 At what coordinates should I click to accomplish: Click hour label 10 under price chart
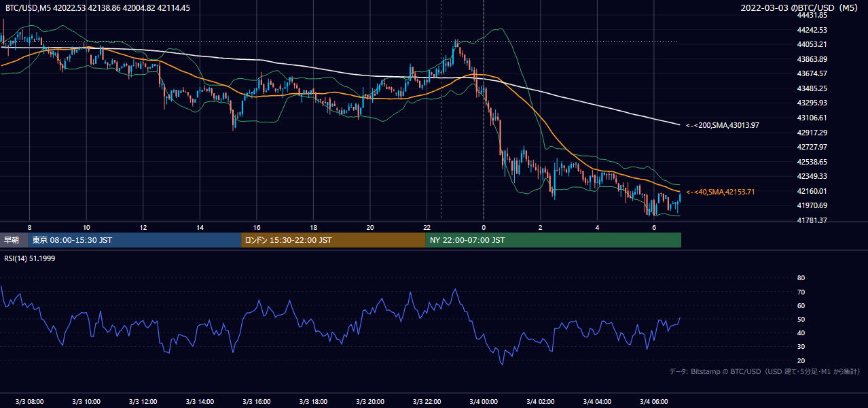[x=86, y=227]
